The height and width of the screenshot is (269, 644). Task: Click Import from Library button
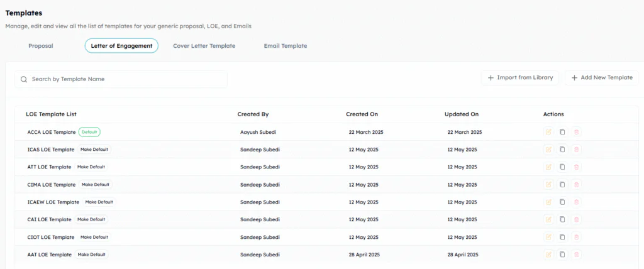click(519, 77)
